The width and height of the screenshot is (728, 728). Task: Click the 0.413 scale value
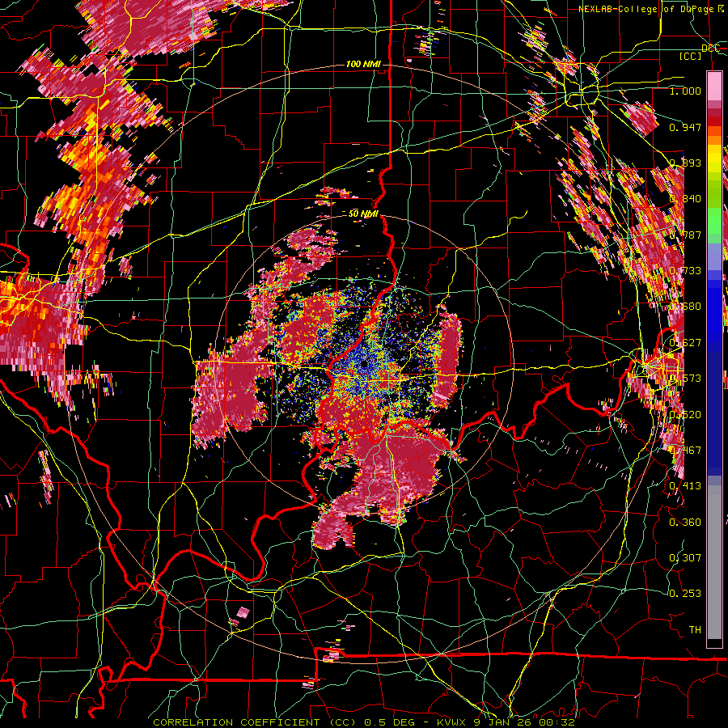(685, 486)
